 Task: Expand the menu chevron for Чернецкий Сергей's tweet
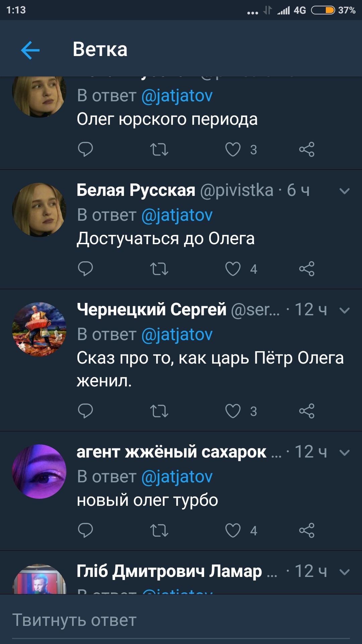[x=344, y=310]
